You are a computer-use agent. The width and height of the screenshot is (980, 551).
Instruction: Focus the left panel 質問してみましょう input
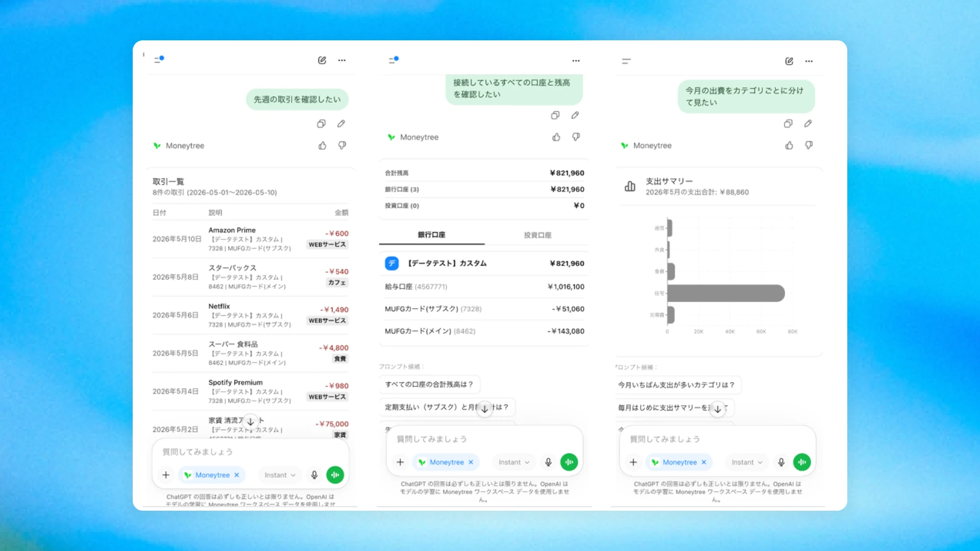click(x=250, y=452)
